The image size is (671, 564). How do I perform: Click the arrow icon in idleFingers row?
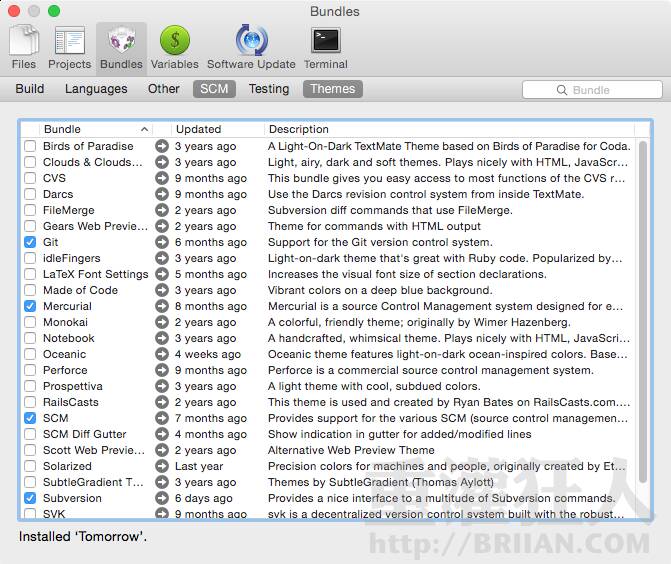pos(162,258)
